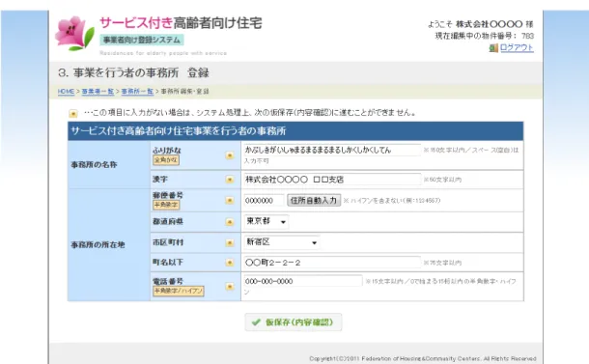Click the ※75文字以内 hint beside 町名以下
The image size is (589, 364).
[x=442, y=263]
